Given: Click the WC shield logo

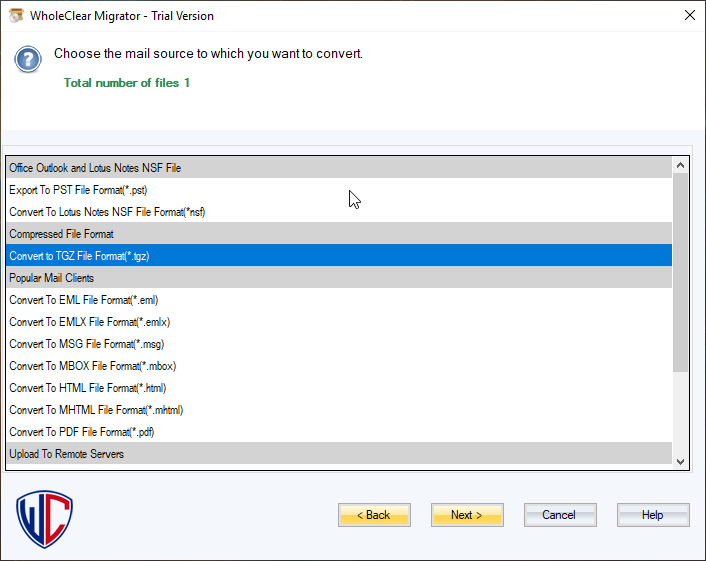Looking at the screenshot, I should coord(45,519).
